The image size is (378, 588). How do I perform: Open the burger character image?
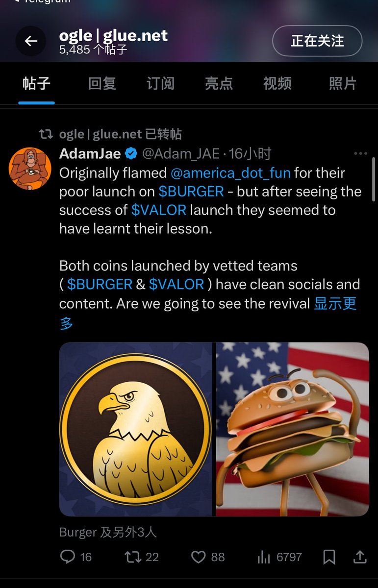(293, 429)
